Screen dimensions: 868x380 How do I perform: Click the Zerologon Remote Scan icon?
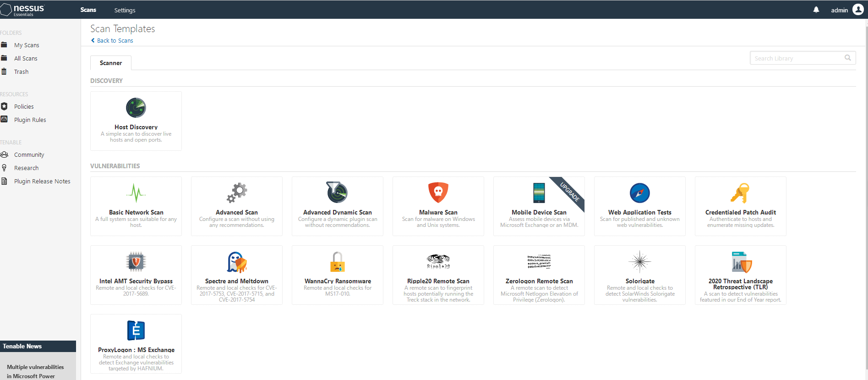539,262
